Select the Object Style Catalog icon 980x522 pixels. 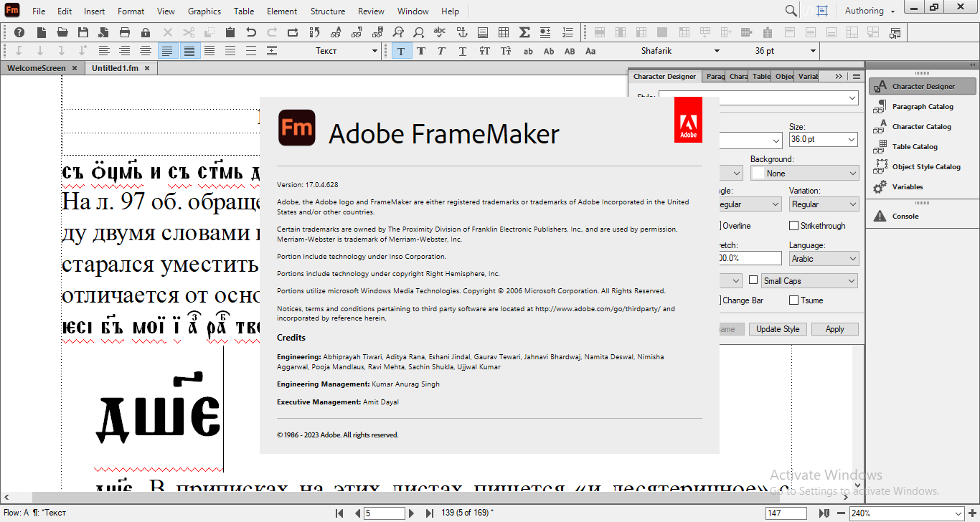(923, 166)
